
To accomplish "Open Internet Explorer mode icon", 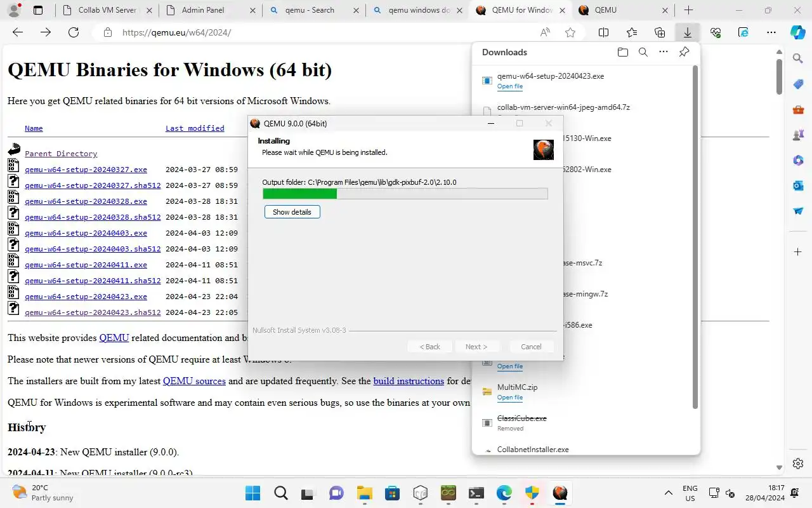I will [743, 32].
